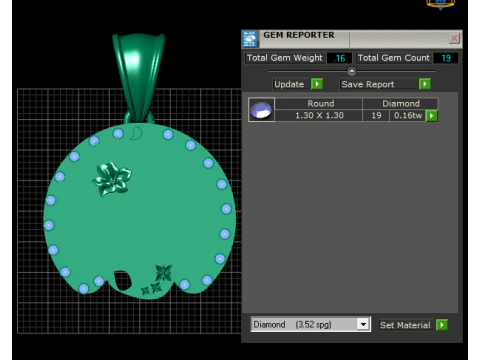Click the green arrow beside Set Material
This screenshot has width=480, height=360.
(442, 325)
